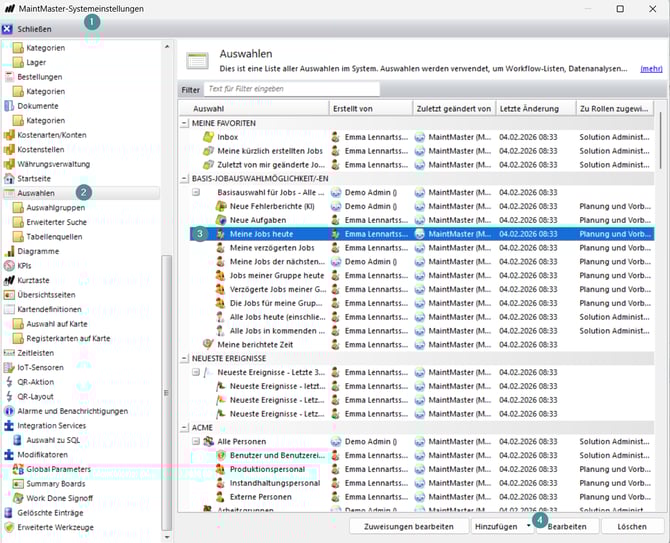This screenshot has width=670, height=543.
Task: Click the Bearbeiten button
Action: (x=567, y=526)
